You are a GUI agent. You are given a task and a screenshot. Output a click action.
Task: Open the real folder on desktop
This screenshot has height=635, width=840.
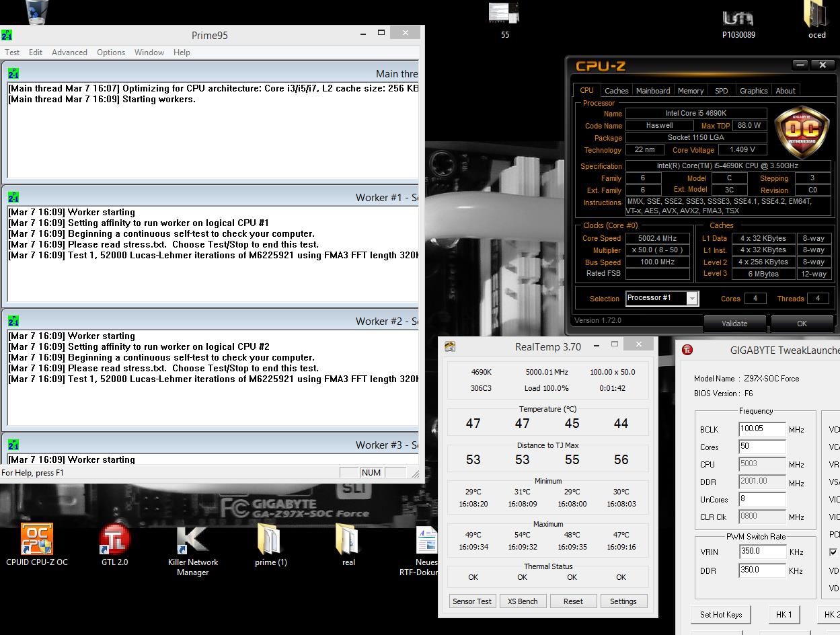[348, 545]
